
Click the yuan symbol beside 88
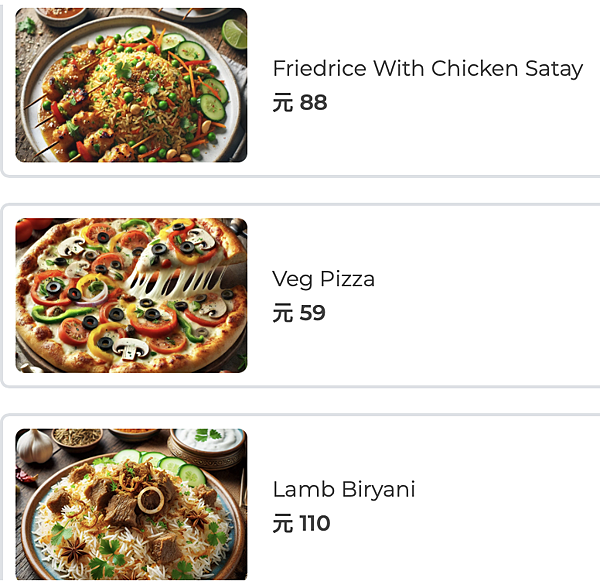pyautogui.click(x=283, y=103)
